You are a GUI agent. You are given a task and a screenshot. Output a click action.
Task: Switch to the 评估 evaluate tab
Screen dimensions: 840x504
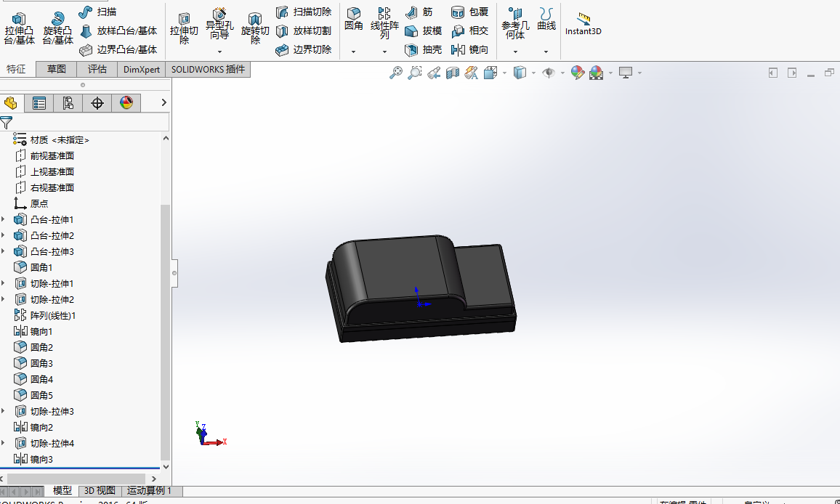[x=97, y=69]
